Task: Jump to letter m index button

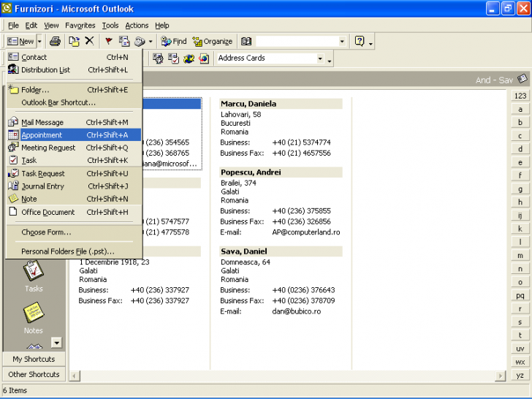Action: tap(520, 256)
